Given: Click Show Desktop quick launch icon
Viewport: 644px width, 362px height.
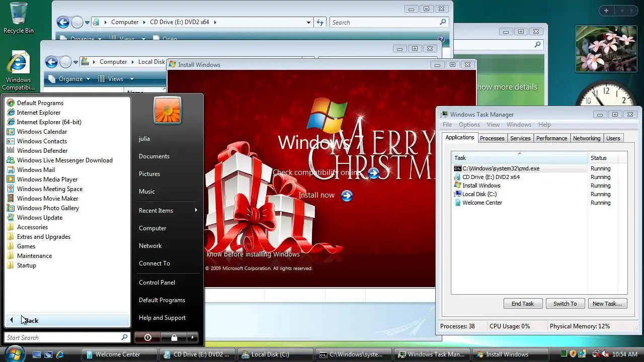Looking at the screenshot, I should click(x=36, y=354).
